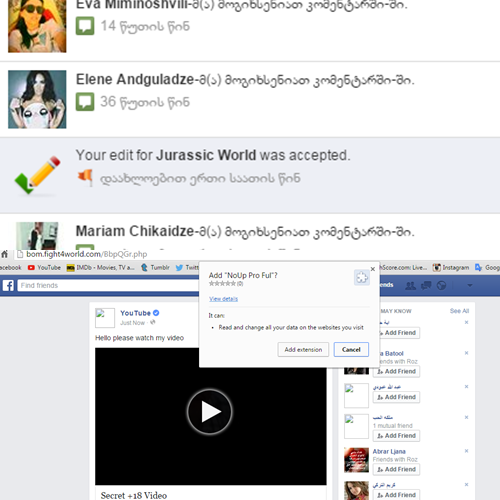Click green comment icon beside 36 minutes
Image resolution: width=500 pixels, height=500 pixels.
(85, 102)
